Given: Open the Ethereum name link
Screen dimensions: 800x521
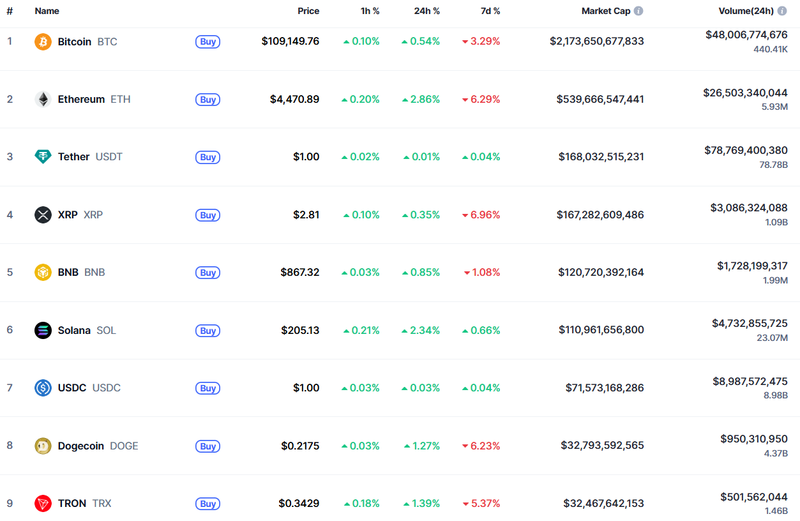Looking at the screenshot, I should pyautogui.click(x=81, y=100).
